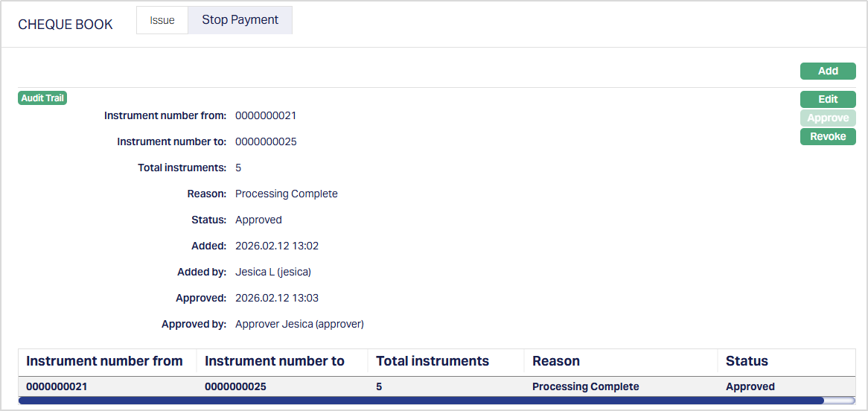Revoke the stop payment record
Viewport: 868px width, 411px height.
click(828, 136)
